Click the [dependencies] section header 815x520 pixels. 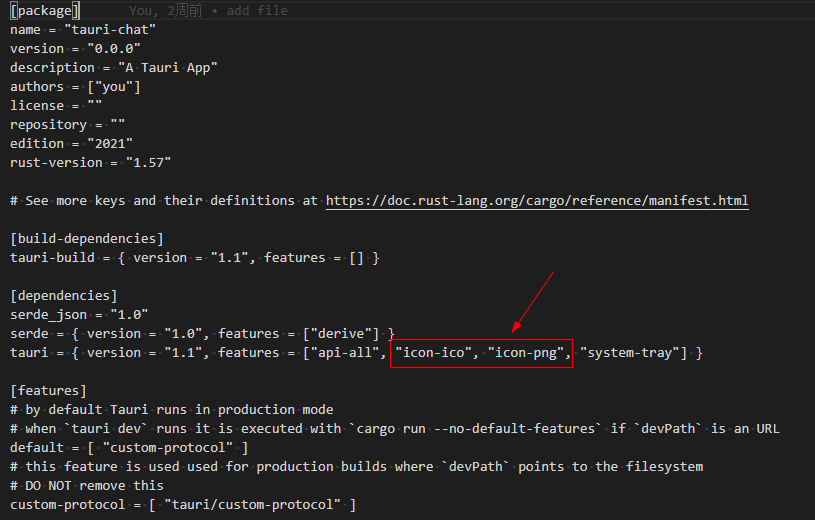click(64, 296)
